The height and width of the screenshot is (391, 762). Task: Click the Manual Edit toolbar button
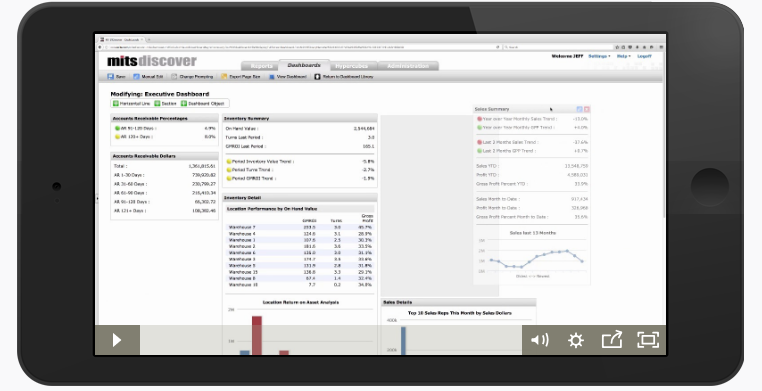(148, 77)
